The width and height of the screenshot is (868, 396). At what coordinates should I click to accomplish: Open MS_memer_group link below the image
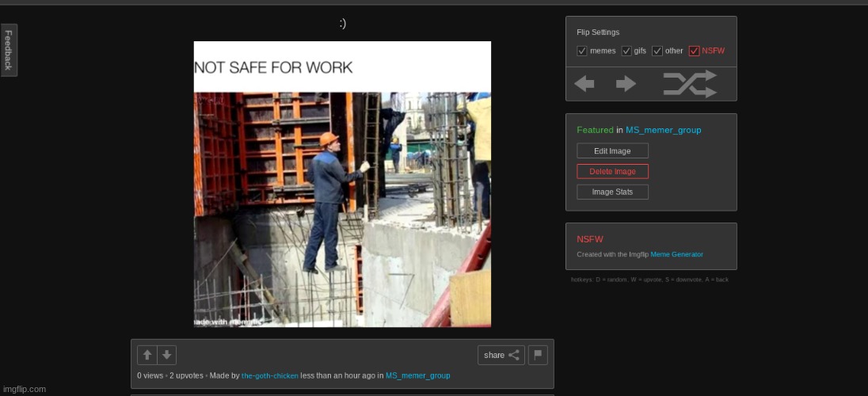click(x=417, y=375)
